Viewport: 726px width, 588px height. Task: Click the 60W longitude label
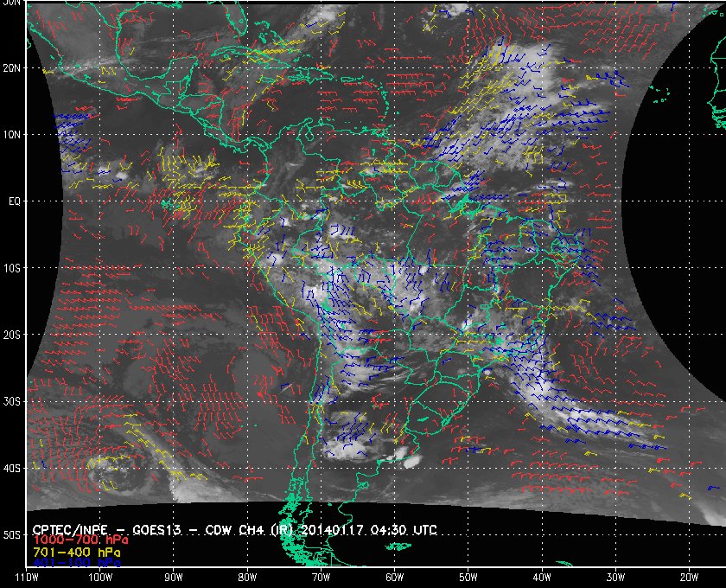(394, 578)
